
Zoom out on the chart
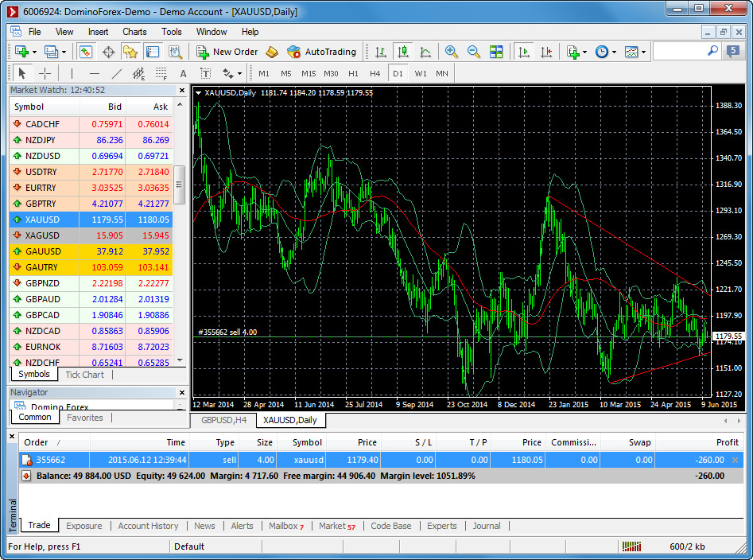pyautogui.click(x=473, y=52)
